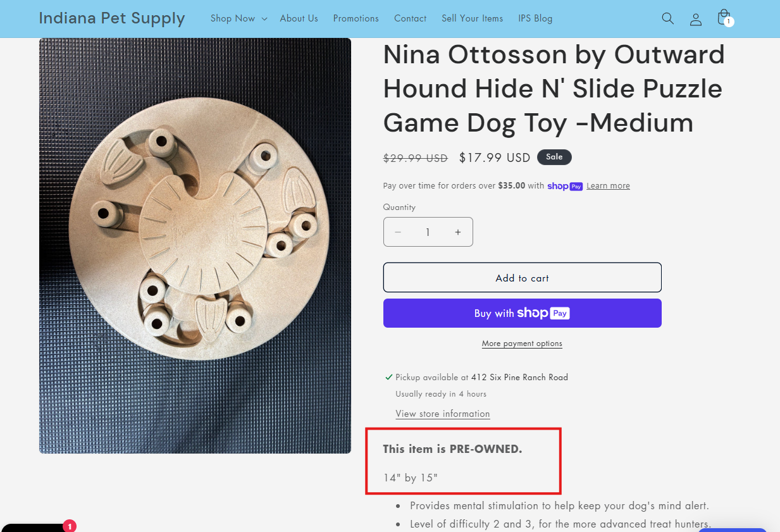Viewport: 780px width, 532px height.
Task: Click the red notification badge icon
Action: tap(70, 526)
